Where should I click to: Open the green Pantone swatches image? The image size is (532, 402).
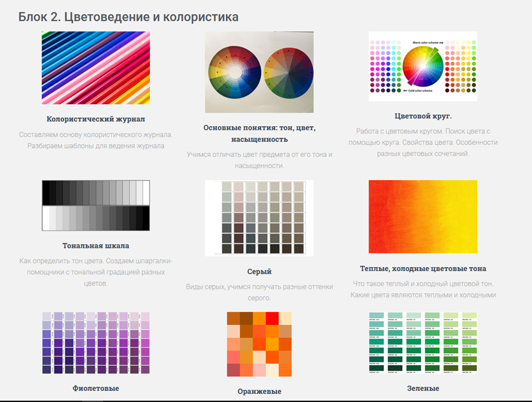click(423, 343)
